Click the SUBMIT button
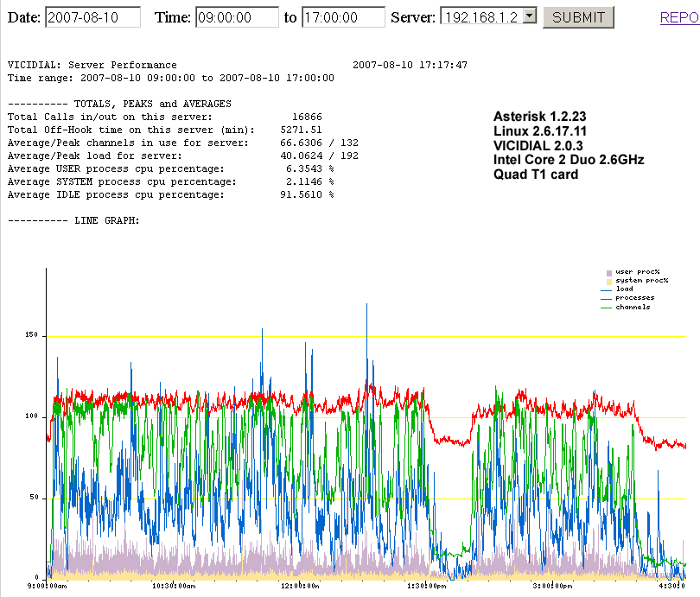Screen dimensions: 700x597 [x=578, y=17]
